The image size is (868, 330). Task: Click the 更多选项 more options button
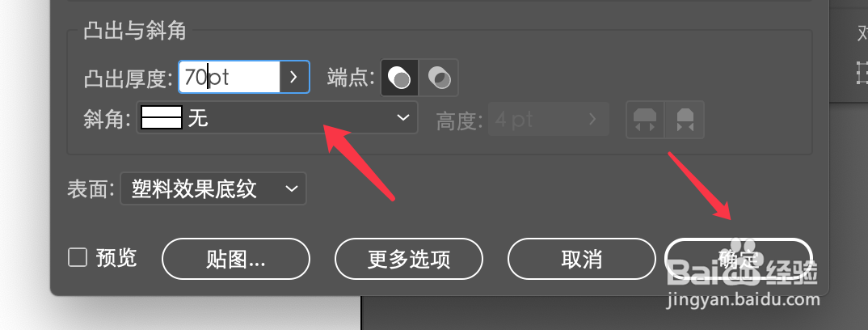tap(408, 259)
